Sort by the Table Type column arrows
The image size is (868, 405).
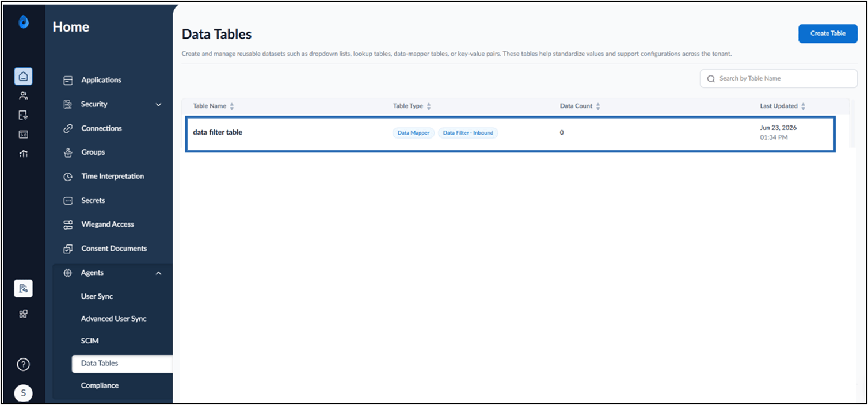(x=429, y=106)
